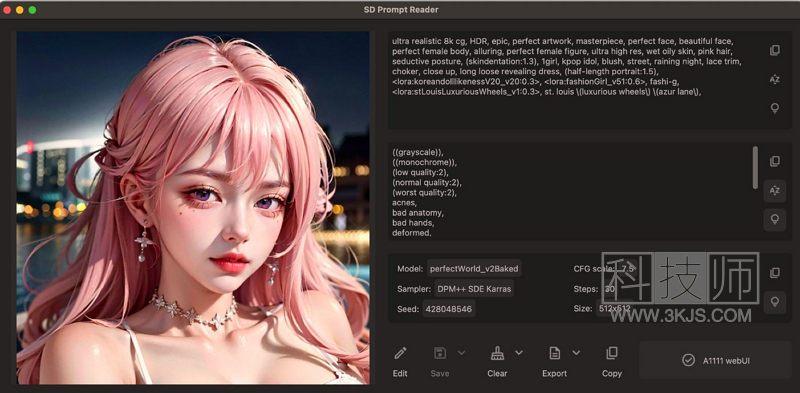Image resolution: width=800 pixels, height=393 pixels.
Task: Open Edit mode with the pencil icon
Action: coord(400,353)
